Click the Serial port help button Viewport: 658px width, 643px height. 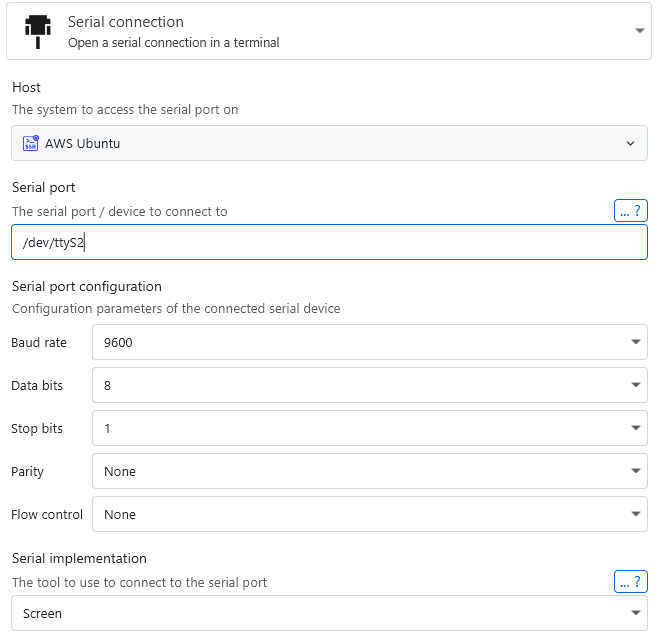click(x=630, y=211)
